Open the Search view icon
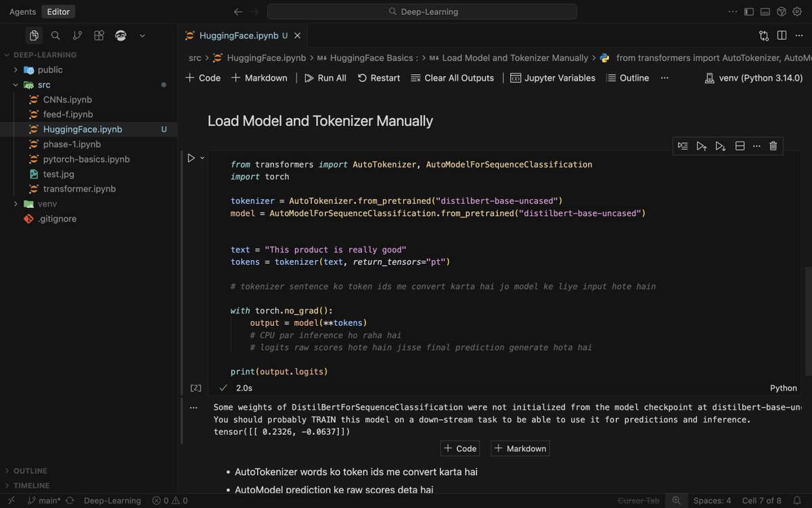 [x=55, y=36]
